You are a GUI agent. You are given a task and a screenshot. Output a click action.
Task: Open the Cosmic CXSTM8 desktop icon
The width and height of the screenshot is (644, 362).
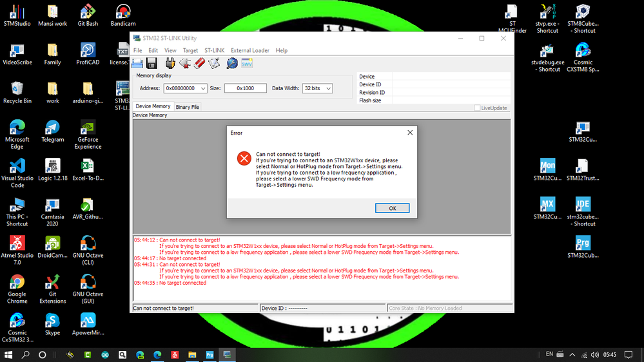583,57
